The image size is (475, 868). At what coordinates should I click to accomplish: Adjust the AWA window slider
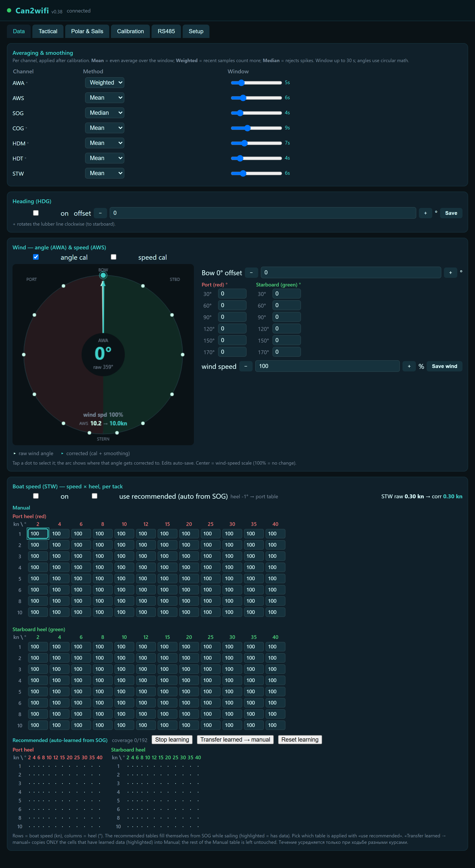(256, 83)
